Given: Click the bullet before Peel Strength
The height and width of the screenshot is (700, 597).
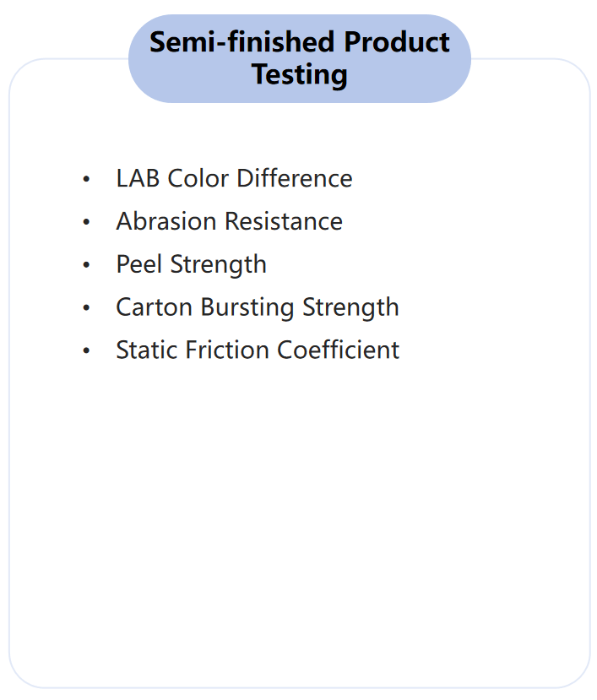Looking at the screenshot, I should [87, 265].
